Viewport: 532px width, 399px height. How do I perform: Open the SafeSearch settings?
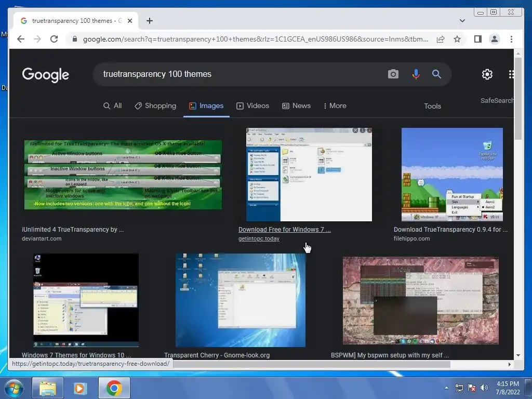[497, 100]
